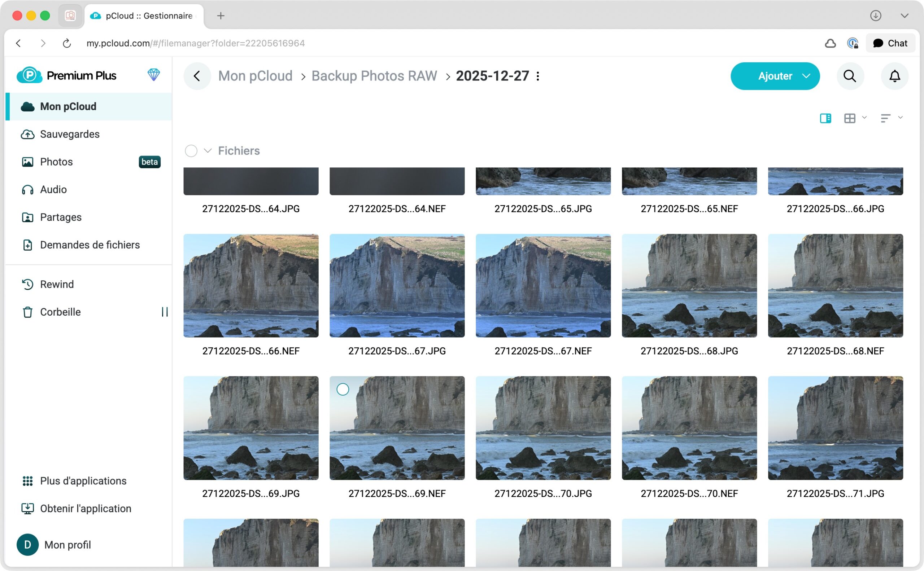
Task: Open notifications bell icon
Action: [x=894, y=76]
